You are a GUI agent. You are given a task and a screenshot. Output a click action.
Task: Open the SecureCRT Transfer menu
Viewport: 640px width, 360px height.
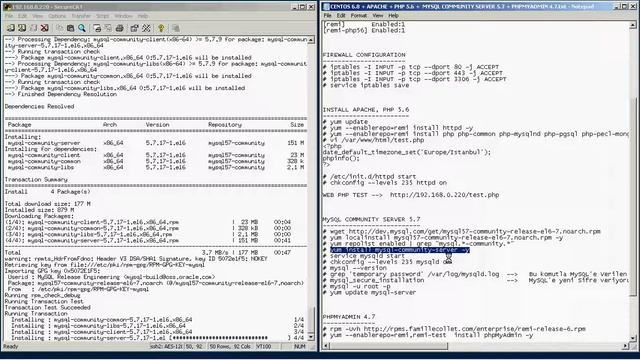(x=81, y=16)
